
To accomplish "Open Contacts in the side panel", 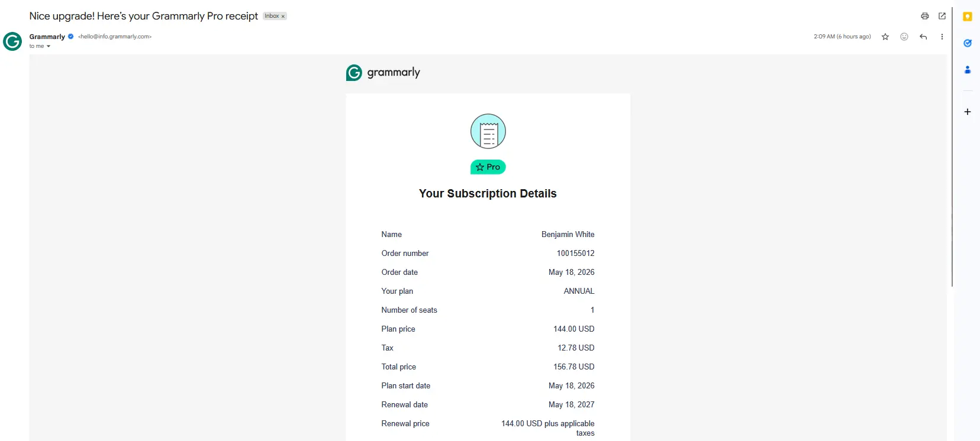I will [x=968, y=70].
